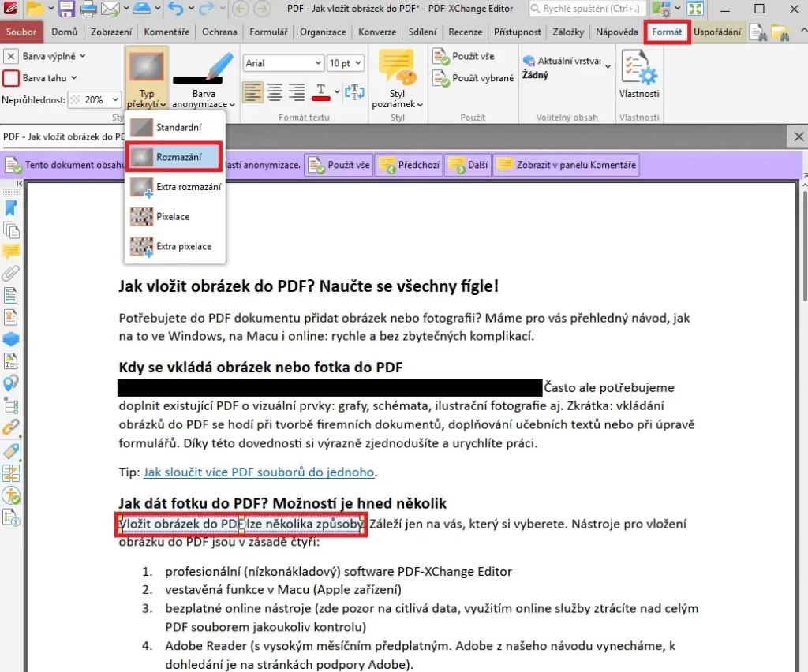Toggle right text alignment
808x672 pixels.
(297, 92)
